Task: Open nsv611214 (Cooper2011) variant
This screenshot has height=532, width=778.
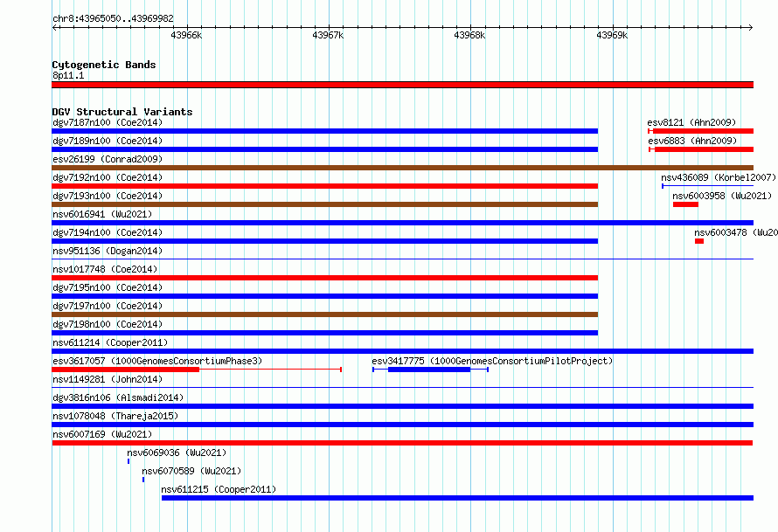Action: click(x=110, y=342)
